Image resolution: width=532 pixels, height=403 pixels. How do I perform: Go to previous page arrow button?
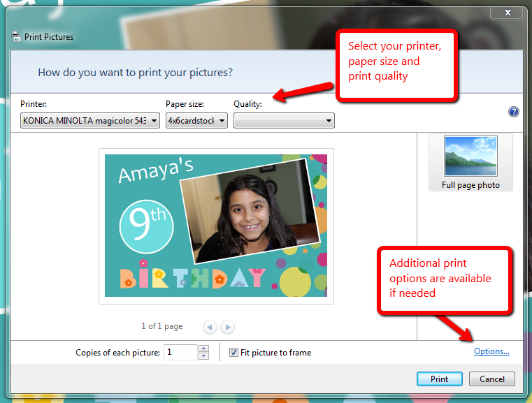tap(210, 327)
